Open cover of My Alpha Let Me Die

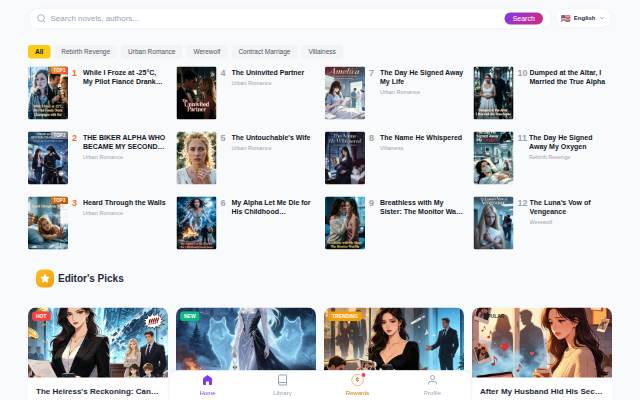(196, 223)
